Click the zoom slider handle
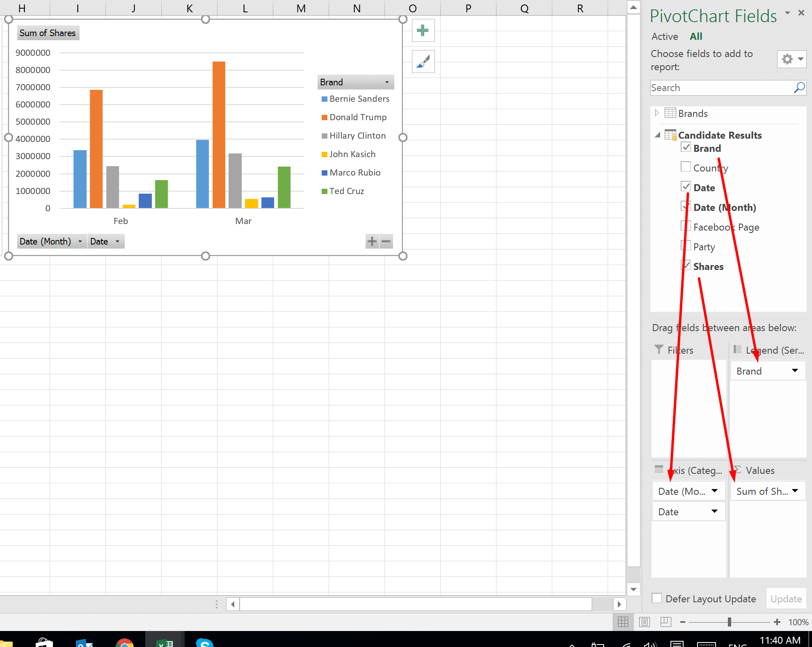Viewport: 812px width, 647px height. click(x=730, y=622)
